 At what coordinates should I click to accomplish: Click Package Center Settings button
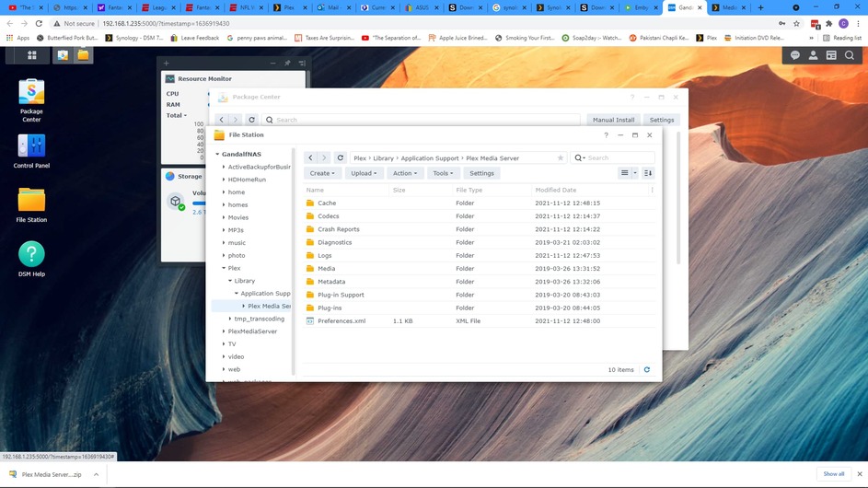point(662,120)
